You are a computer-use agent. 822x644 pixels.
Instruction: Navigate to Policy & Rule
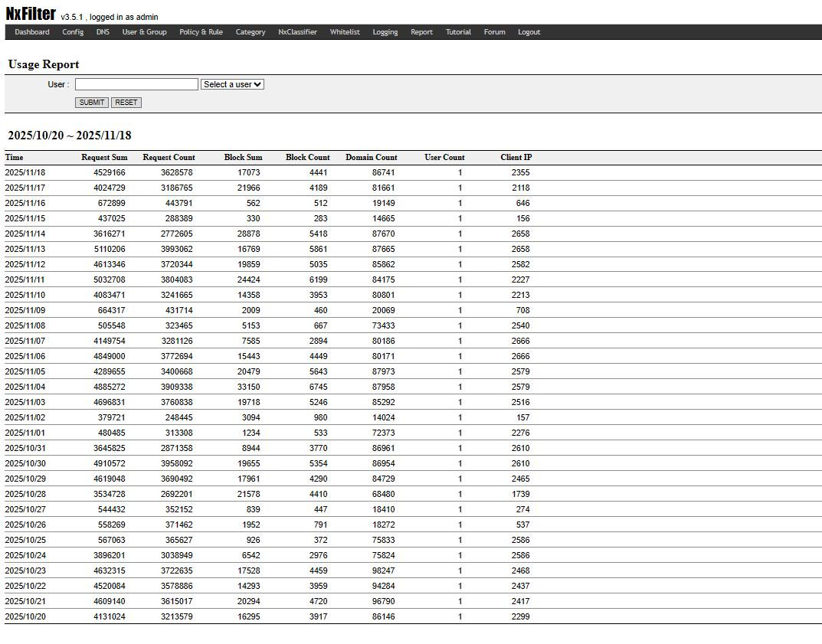tap(201, 32)
